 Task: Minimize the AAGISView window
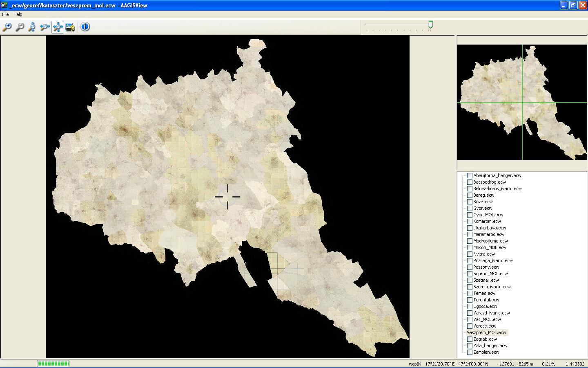coord(564,5)
